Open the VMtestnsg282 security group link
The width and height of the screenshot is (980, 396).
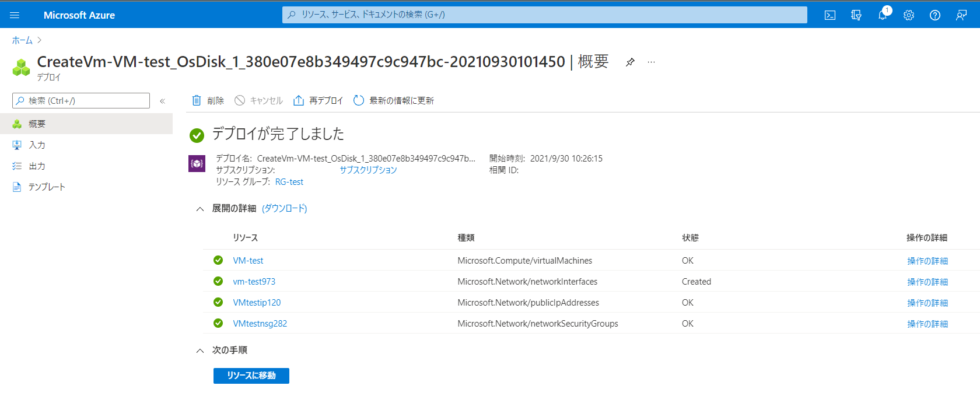pyautogui.click(x=260, y=324)
